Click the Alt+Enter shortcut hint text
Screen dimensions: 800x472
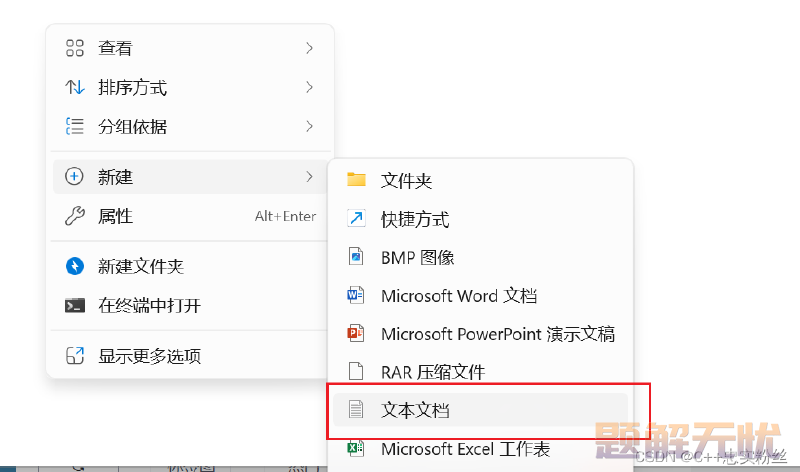[285, 216]
